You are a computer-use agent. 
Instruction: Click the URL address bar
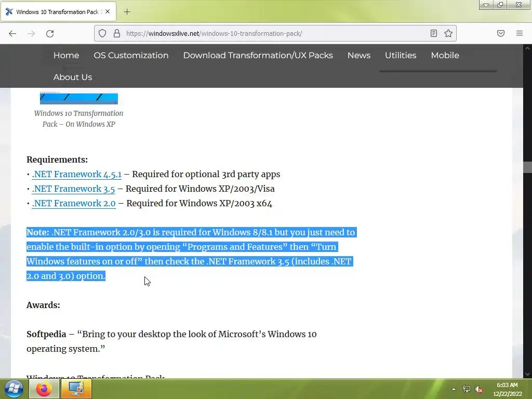click(x=275, y=33)
